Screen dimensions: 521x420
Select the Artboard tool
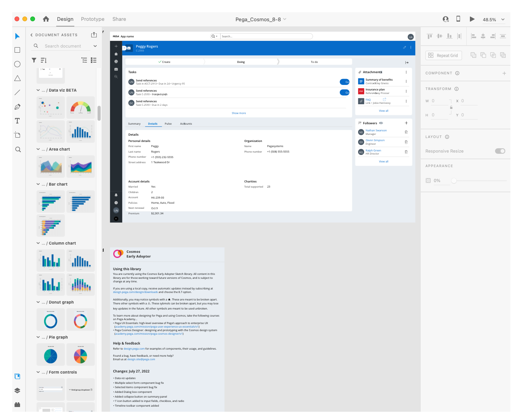[17, 135]
